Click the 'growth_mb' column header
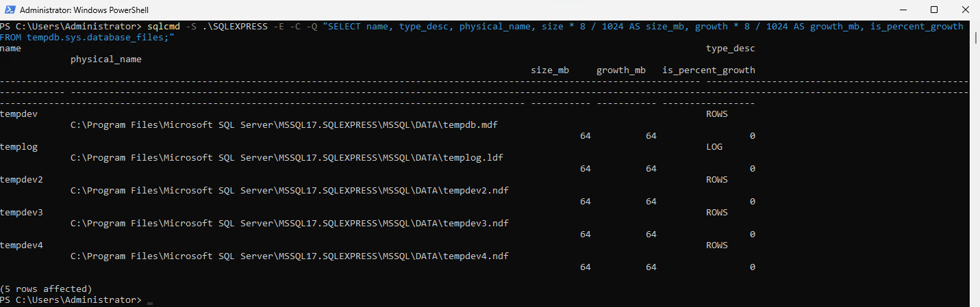The width and height of the screenshot is (980, 307). [621, 70]
